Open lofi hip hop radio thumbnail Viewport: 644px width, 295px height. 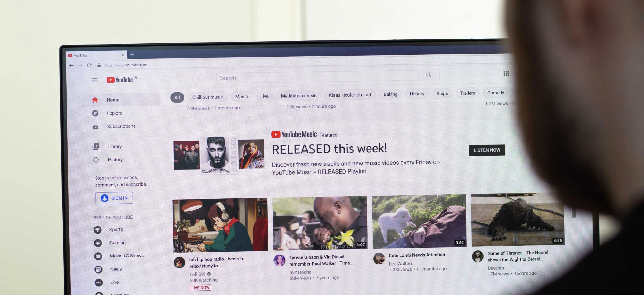[220, 225]
